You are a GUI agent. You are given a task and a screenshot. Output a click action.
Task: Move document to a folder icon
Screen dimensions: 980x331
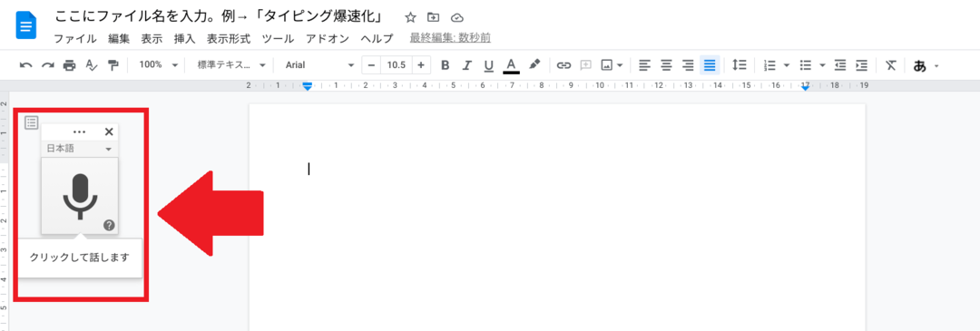coord(433,17)
